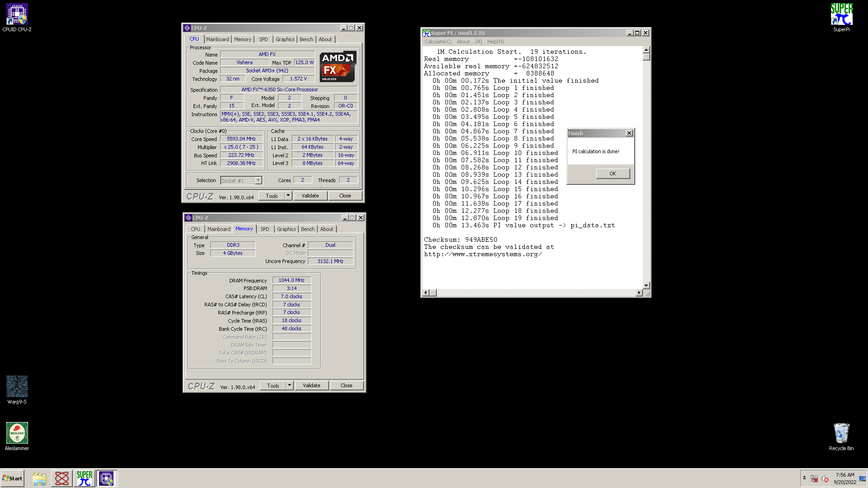Viewport: 868px width, 488px height.
Task: Click the Super PI scroll right arrow
Action: [x=639, y=293]
